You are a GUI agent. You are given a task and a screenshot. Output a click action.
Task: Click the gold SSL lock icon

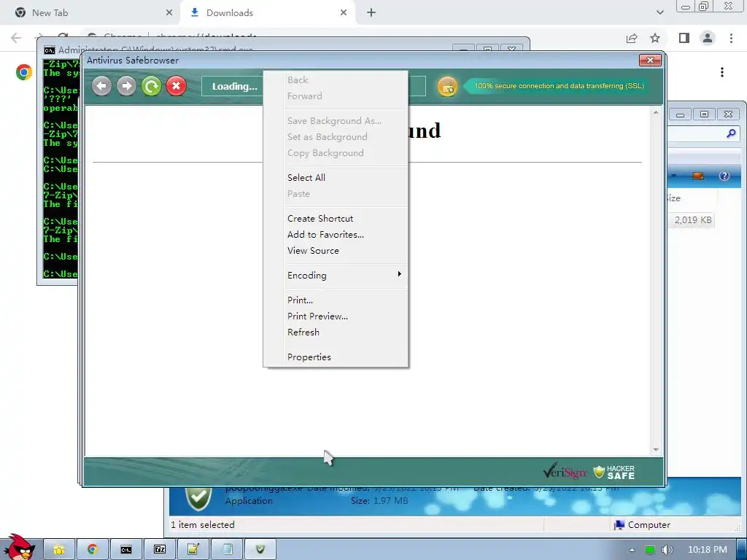click(447, 87)
